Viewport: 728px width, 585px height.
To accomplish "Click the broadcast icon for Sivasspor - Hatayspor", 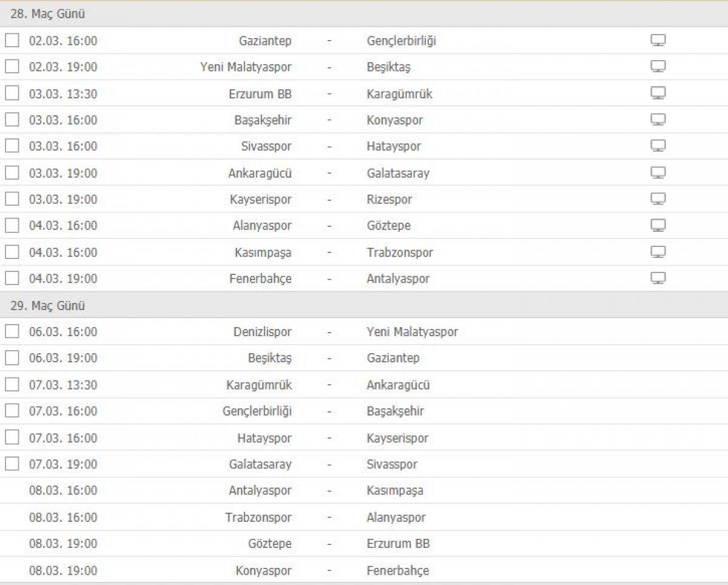I will 658,146.
